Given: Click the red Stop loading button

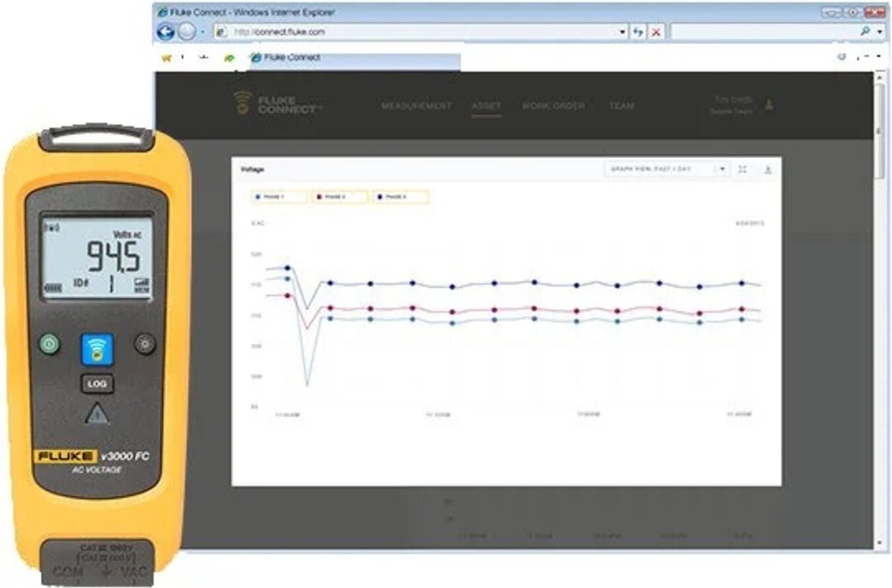Looking at the screenshot, I should 655,32.
